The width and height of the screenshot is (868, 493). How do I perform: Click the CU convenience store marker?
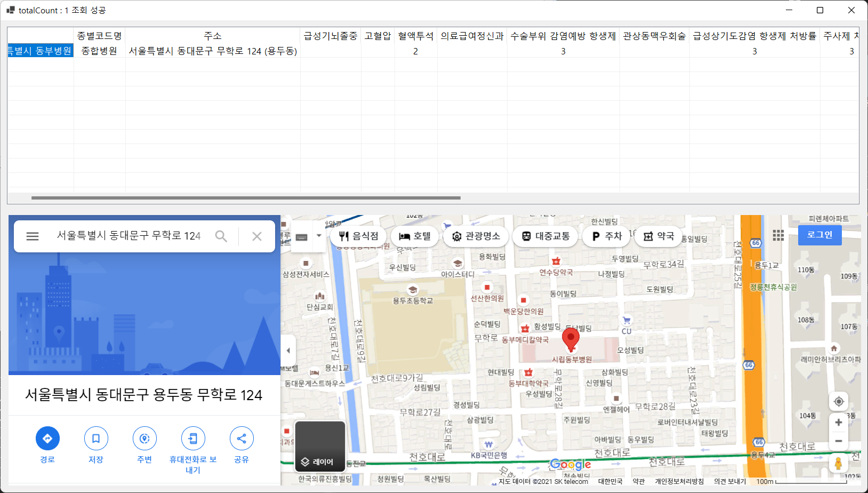click(x=626, y=321)
